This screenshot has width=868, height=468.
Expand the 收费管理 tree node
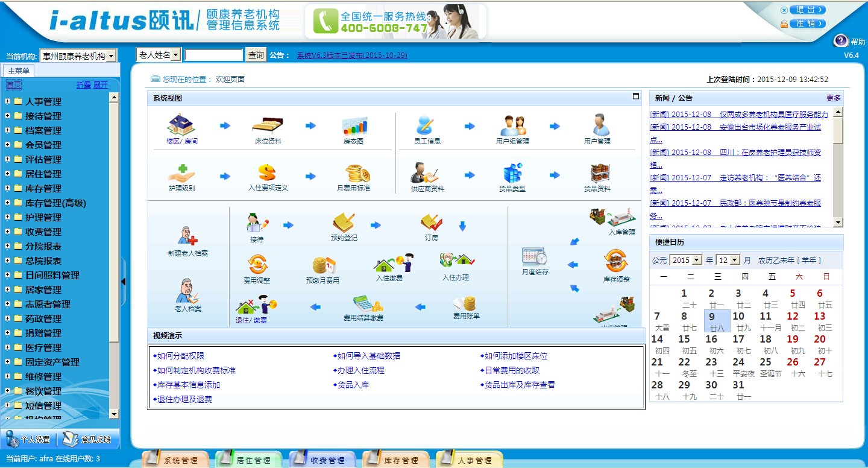click(x=7, y=232)
